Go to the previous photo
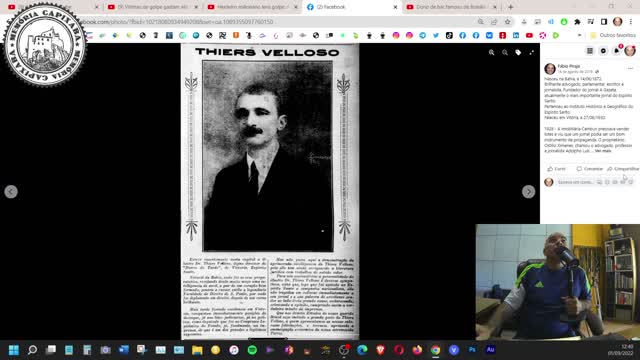640x360 pixels. pyautogui.click(x=11, y=191)
